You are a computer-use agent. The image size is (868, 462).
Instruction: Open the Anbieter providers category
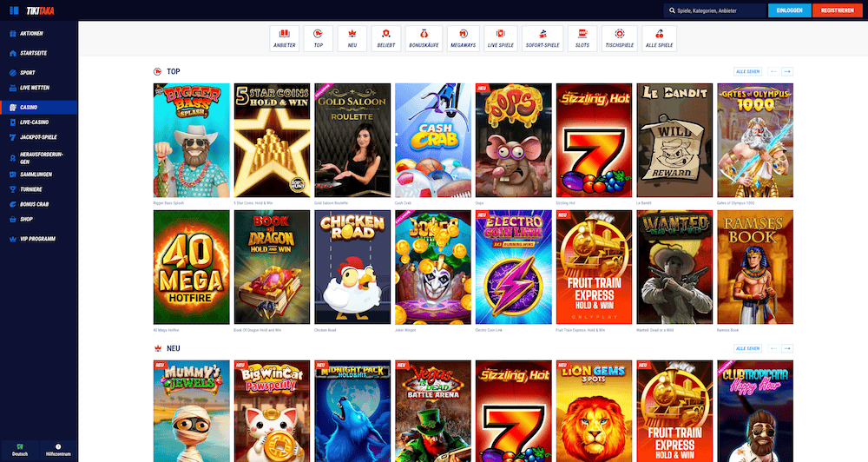click(x=285, y=38)
